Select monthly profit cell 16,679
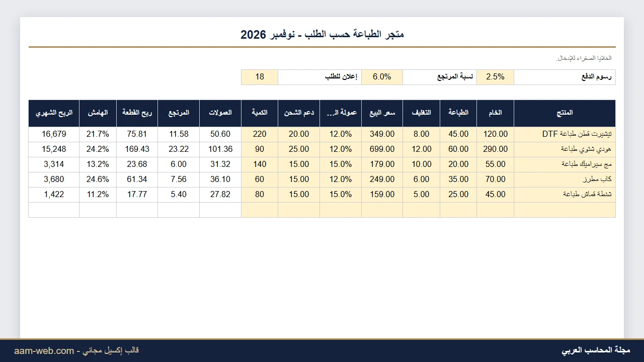Image resolution: width=644 pixels, height=362 pixels. pyautogui.click(x=54, y=134)
